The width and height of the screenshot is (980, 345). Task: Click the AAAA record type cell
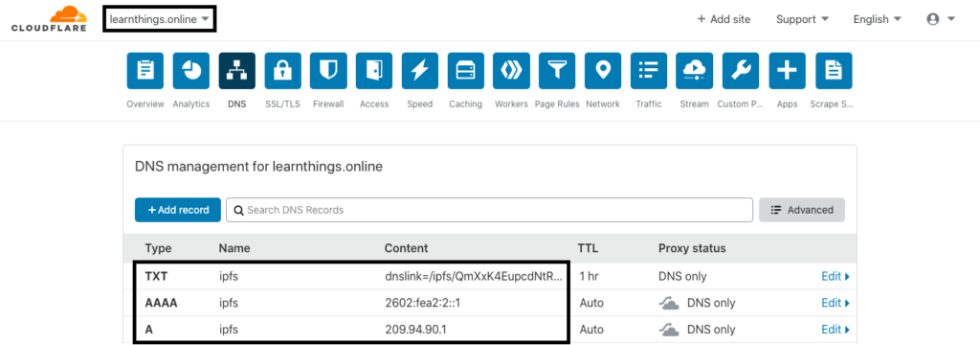[x=161, y=303]
